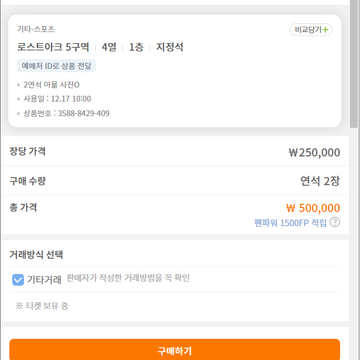Open the 팬파워 1500FP 적립 link
This screenshot has width=360, height=360.
(290, 223)
